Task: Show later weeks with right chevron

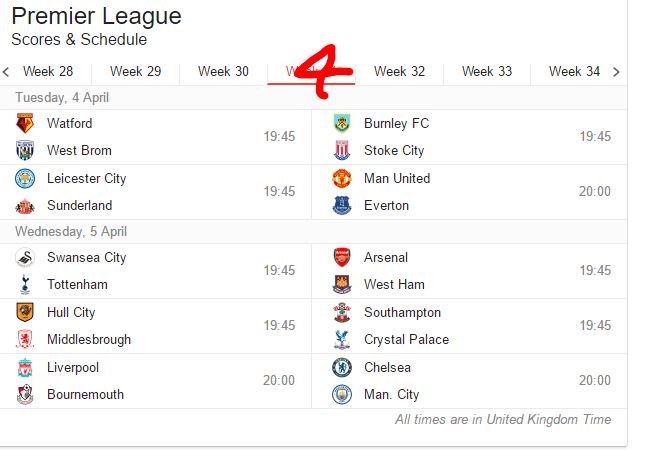Action: [x=616, y=72]
